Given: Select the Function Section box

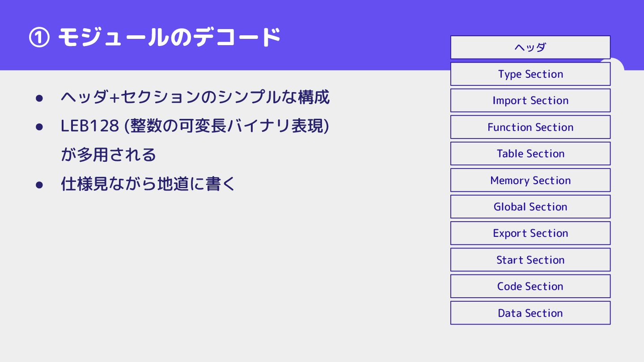Looking at the screenshot, I should pos(530,127).
